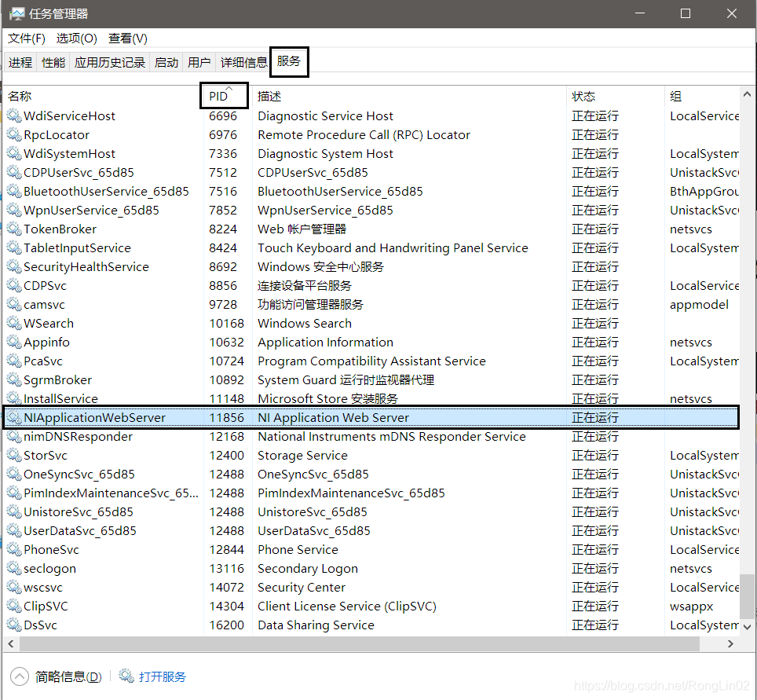Image resolution: width=757 pixels, height=700 pixels.
Task: Click the gear icon beside CDPSvc
Action: [x=14, y=285]
